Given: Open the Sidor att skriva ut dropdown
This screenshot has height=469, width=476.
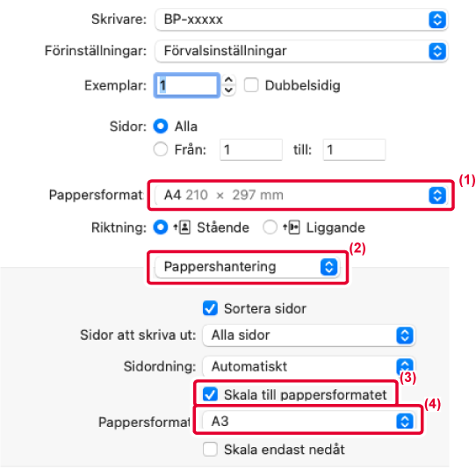Looking at the screenshot, I should pyautogui.click(x=308, y=336).
